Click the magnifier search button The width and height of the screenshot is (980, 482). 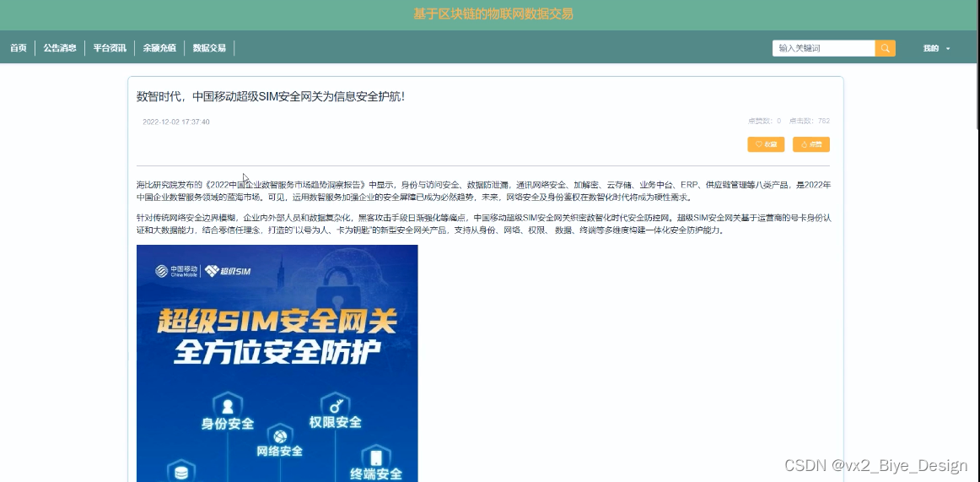pos(885,48)
